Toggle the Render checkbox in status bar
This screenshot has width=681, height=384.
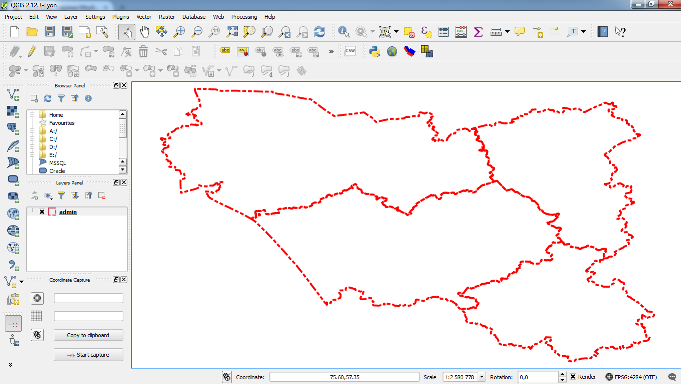(x=573, y=377)
